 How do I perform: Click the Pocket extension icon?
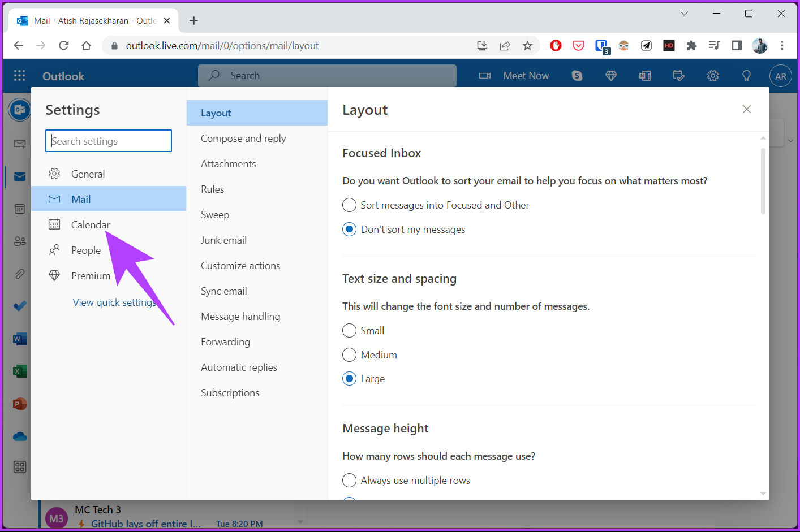coord(578,46)
